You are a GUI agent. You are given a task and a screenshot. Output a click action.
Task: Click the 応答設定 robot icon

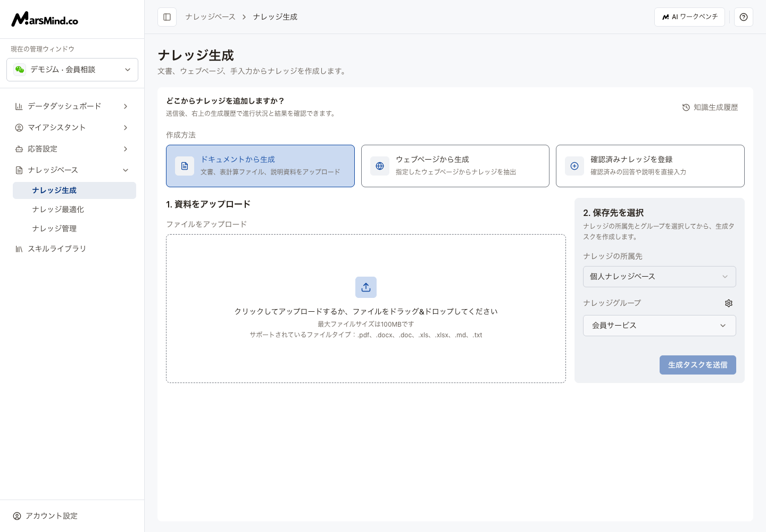(x=19, y=149)
